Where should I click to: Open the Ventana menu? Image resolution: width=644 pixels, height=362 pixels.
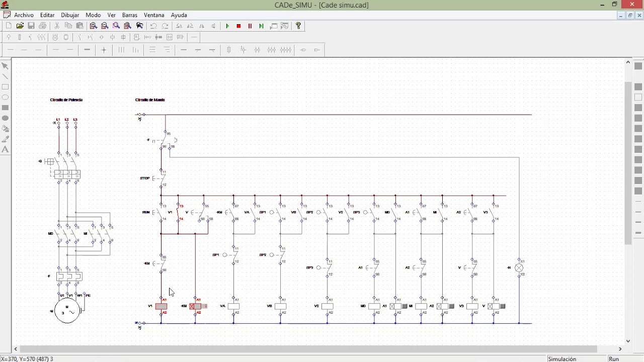click(x=154, y=15)
